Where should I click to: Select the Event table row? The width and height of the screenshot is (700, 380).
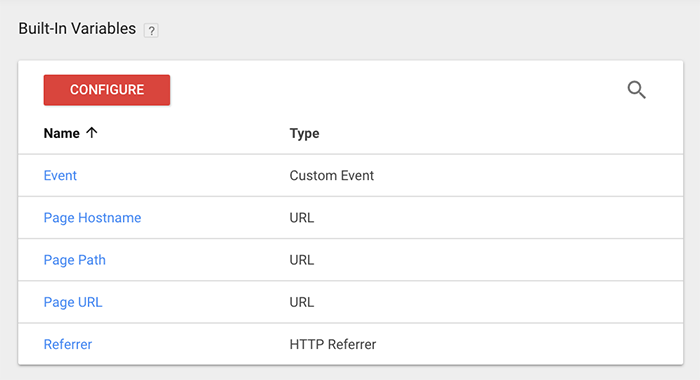[x=350, y=175]
